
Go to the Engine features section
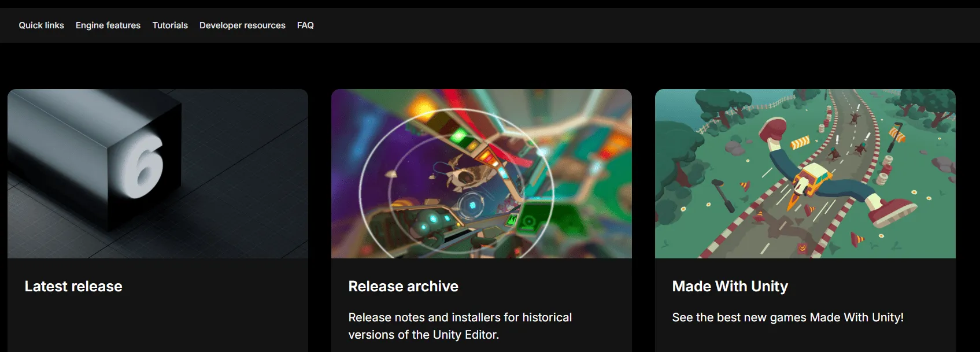click(x=108, y=25)
